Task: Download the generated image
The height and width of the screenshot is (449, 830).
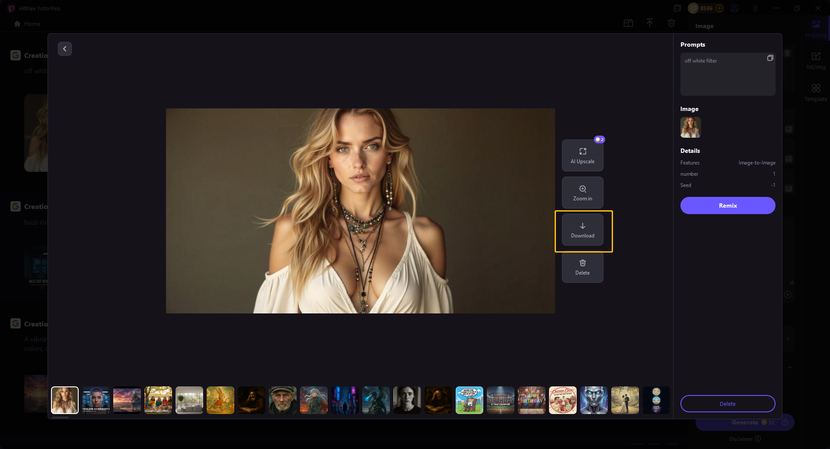Action: 582,230
